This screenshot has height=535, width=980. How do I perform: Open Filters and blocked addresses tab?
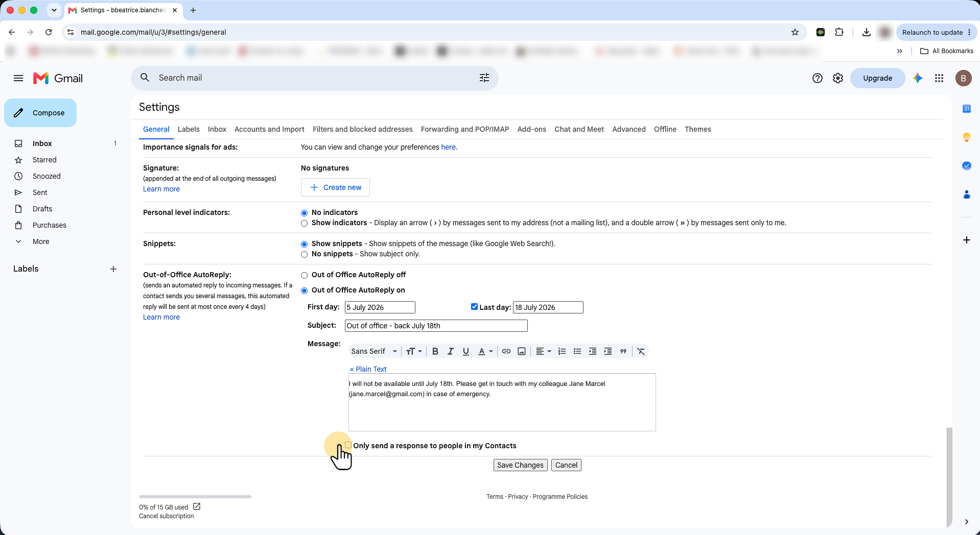[x=362, y=129]
